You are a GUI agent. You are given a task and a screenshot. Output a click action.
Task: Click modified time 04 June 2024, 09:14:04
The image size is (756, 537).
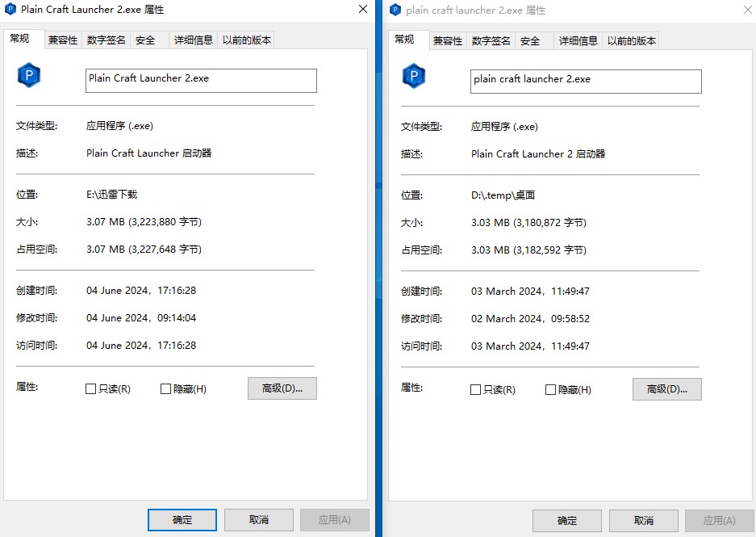point(141,318)
